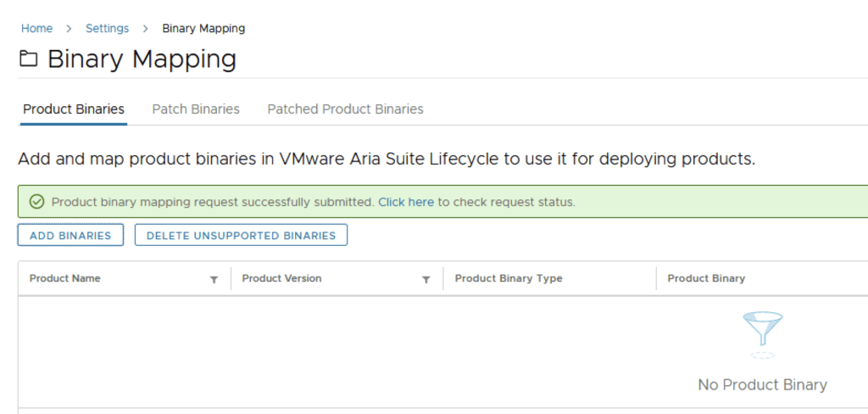Click the Binary Mapping page heading

[142, 59]
